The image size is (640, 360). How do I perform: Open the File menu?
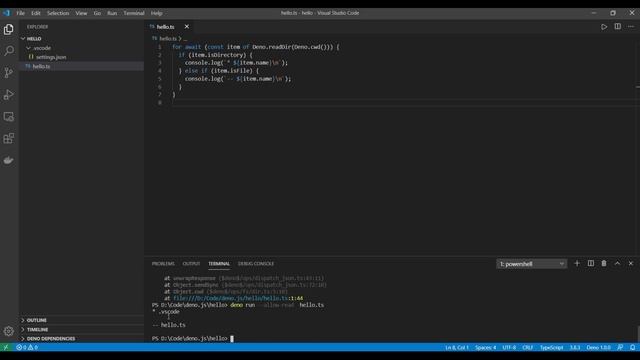(20, 13)
